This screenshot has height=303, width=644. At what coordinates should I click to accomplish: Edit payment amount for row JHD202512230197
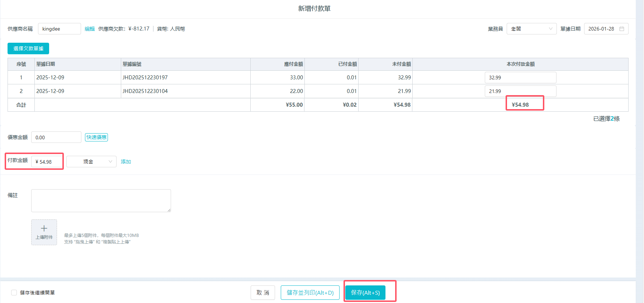pyautogui.click(x=520, y=78)
